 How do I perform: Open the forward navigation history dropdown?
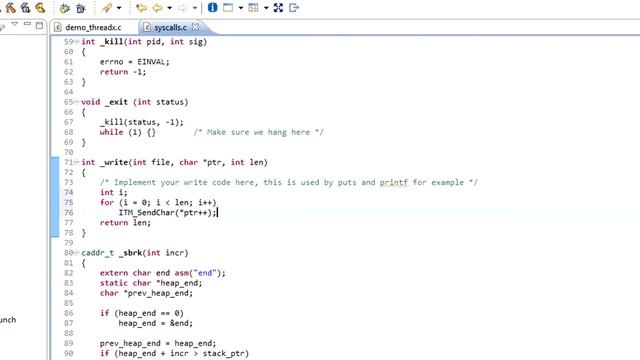(195, 8)
